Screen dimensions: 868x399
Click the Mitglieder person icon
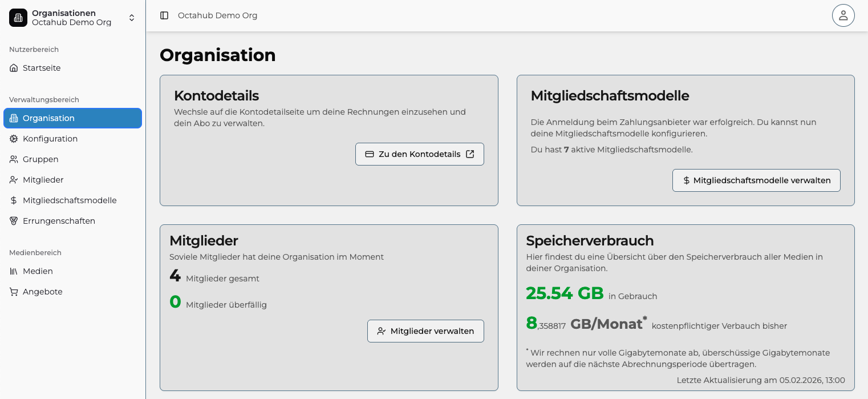[13, 180]
